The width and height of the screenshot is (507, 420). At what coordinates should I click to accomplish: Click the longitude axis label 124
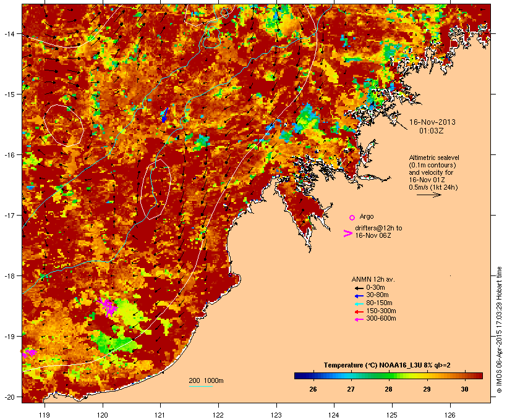click(x=334, y=415)
